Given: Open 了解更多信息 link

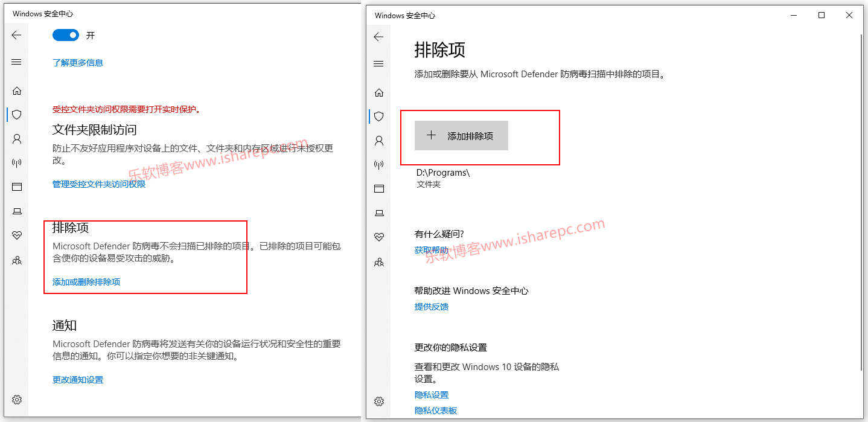Looking at the screenshot, I should (x=78, y=63).
